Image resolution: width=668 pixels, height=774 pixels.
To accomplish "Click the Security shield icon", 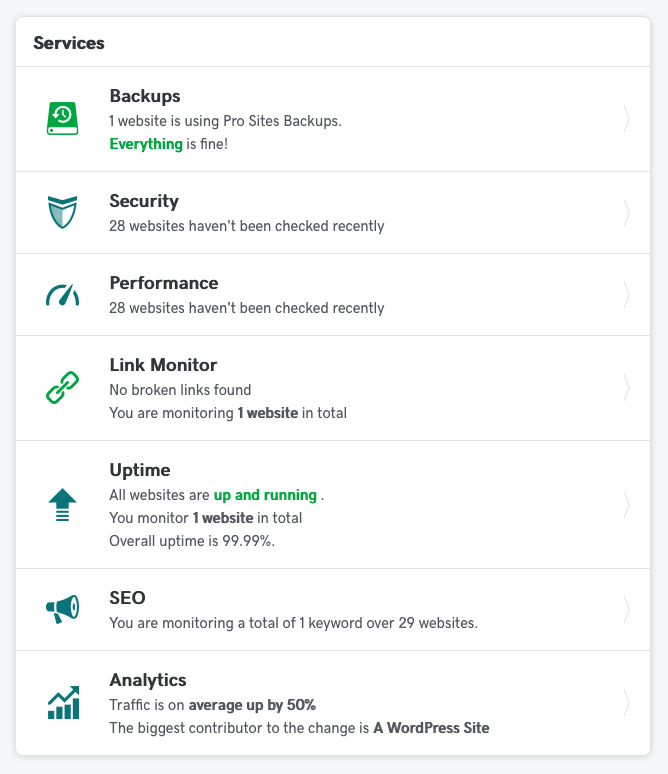I will [62, 212].
